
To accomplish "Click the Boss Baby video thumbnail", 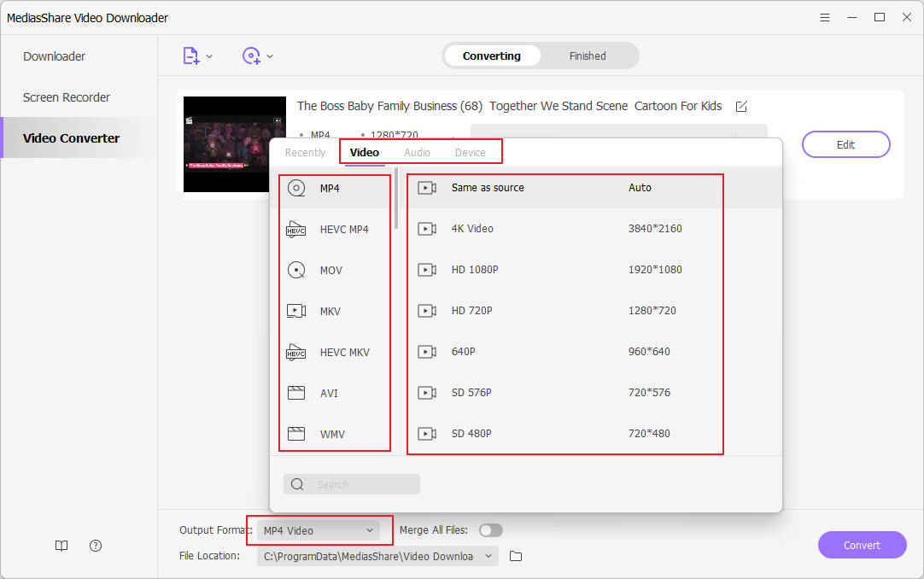I will pos(235,144).
